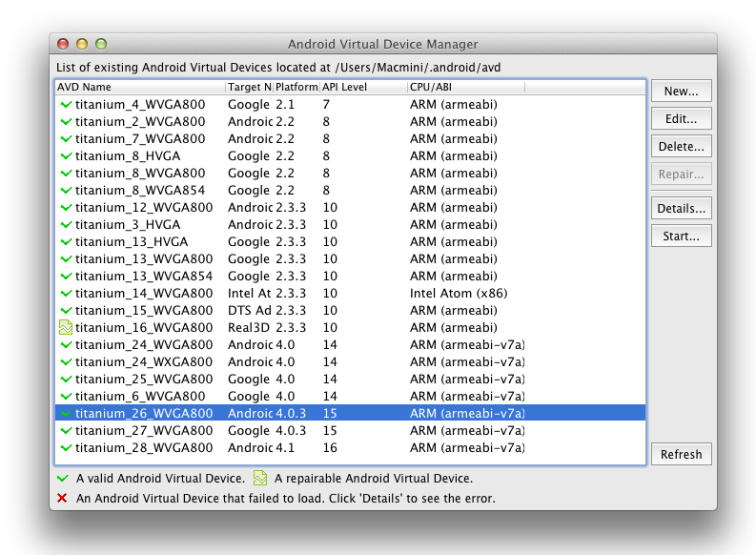The height and width of the screenshot is (555, 756).
Task: Select the titanium_8_WVGA800 device name
Action: coord(140,173)
